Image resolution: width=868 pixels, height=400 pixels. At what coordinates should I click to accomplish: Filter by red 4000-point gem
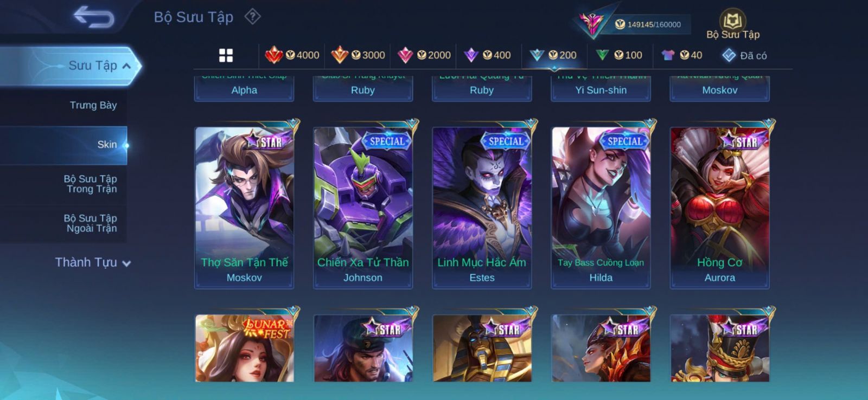(292, 55)
